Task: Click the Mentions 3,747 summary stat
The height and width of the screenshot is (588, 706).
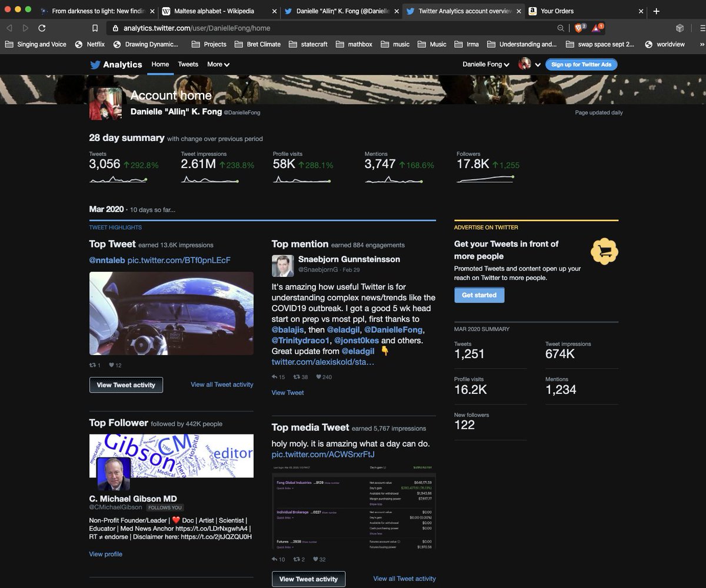Action: 399,168
